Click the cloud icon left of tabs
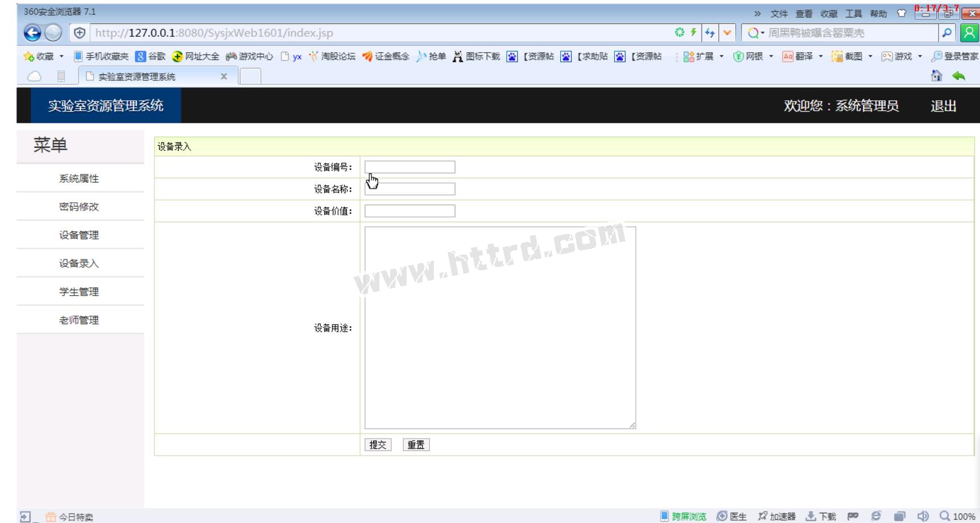The width and height of the screenshot is (980, 523). (35, 76)
